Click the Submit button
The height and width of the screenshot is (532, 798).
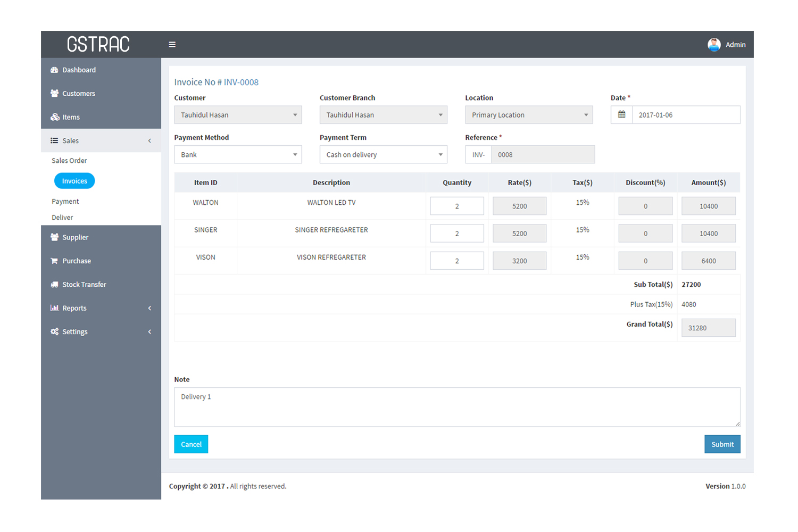coord(722,444)
